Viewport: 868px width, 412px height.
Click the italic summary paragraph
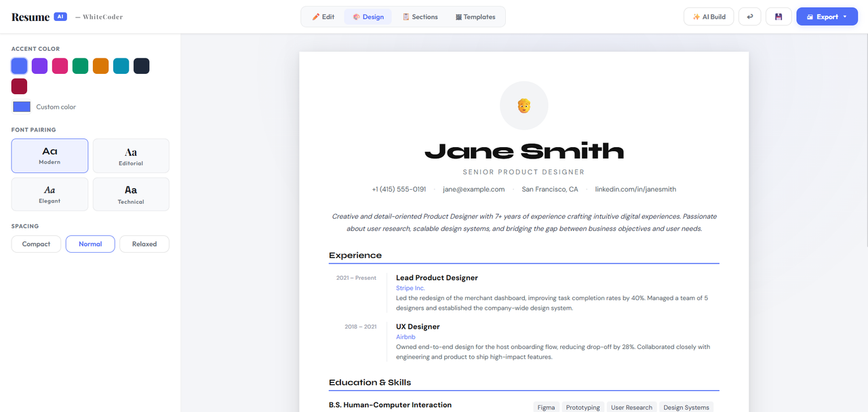pos(524,222)
